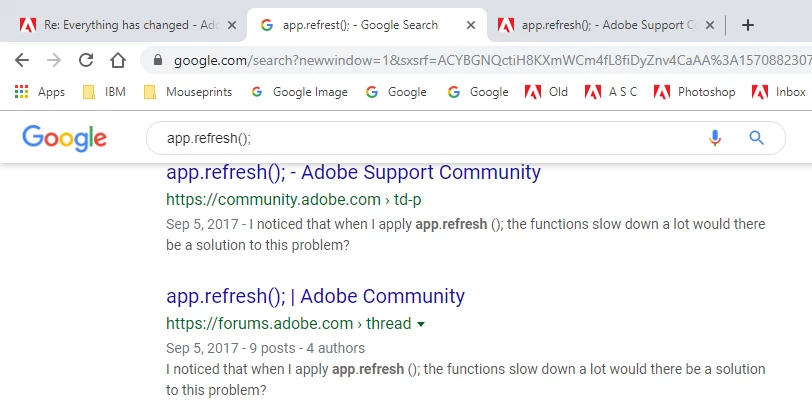Reload the current page
The height and width of the screenshot is (419, 812).
[x=86, y=61]
